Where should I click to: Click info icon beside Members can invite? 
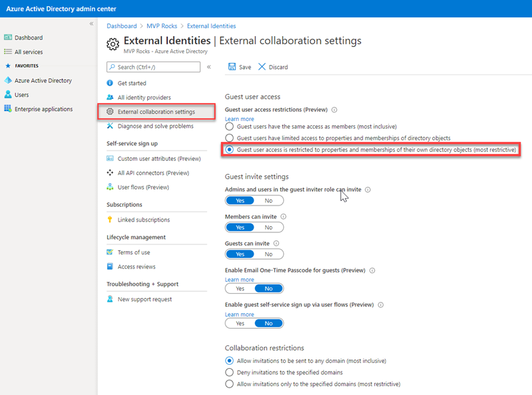click(x=283, y=217)
